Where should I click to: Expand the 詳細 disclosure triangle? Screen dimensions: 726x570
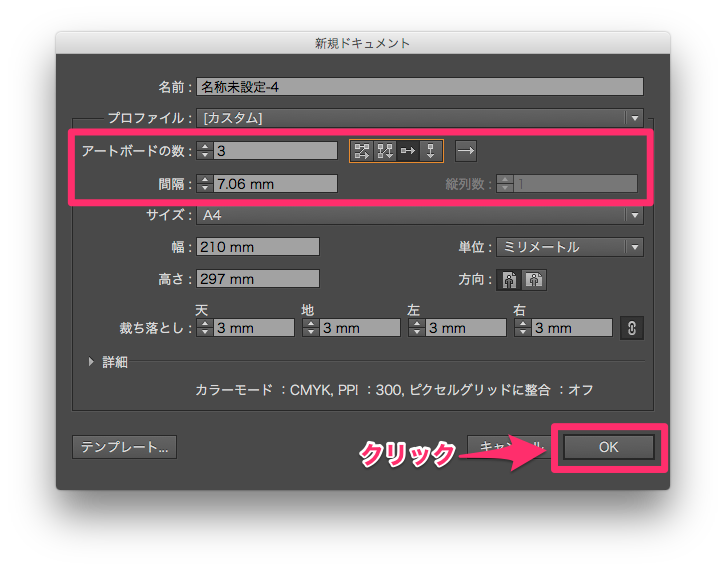91,362
